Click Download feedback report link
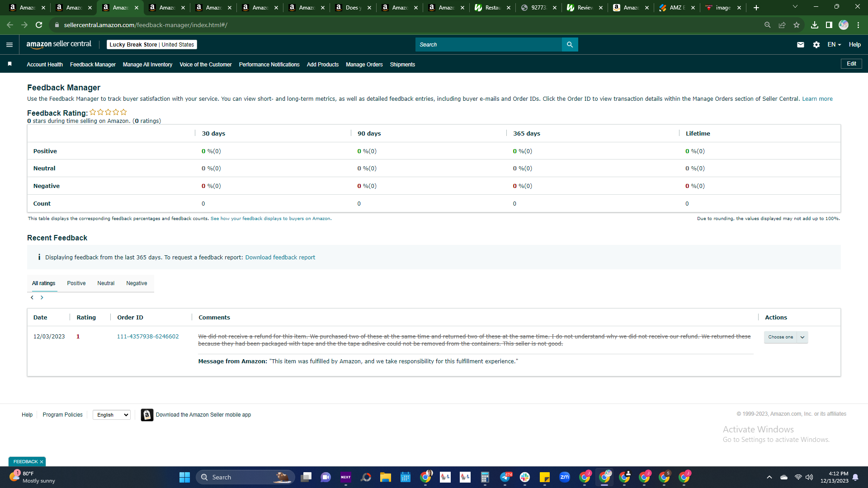 pos(280,258)
